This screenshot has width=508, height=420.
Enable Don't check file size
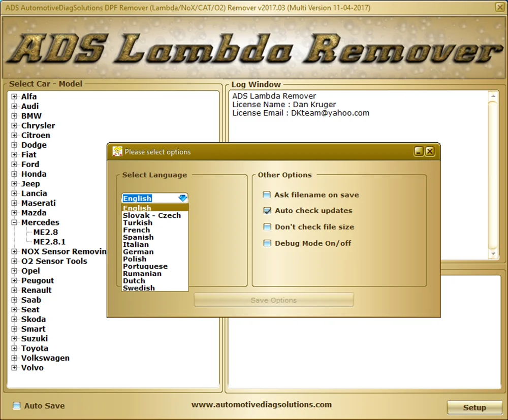coord(267,227)
